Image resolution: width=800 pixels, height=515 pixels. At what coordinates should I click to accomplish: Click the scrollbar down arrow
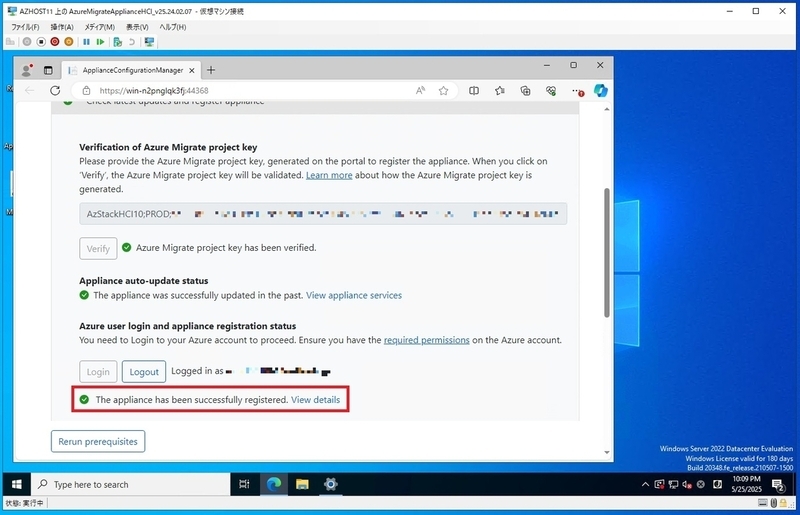607,452
